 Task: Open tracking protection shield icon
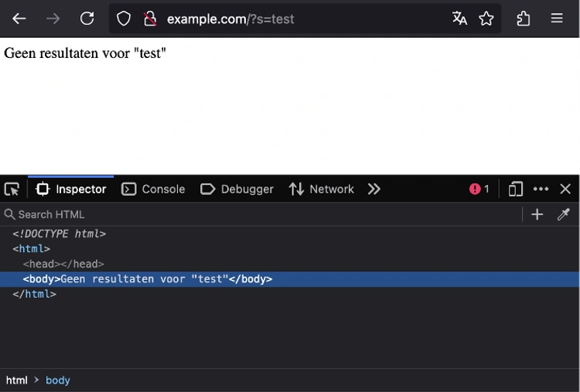124,19
